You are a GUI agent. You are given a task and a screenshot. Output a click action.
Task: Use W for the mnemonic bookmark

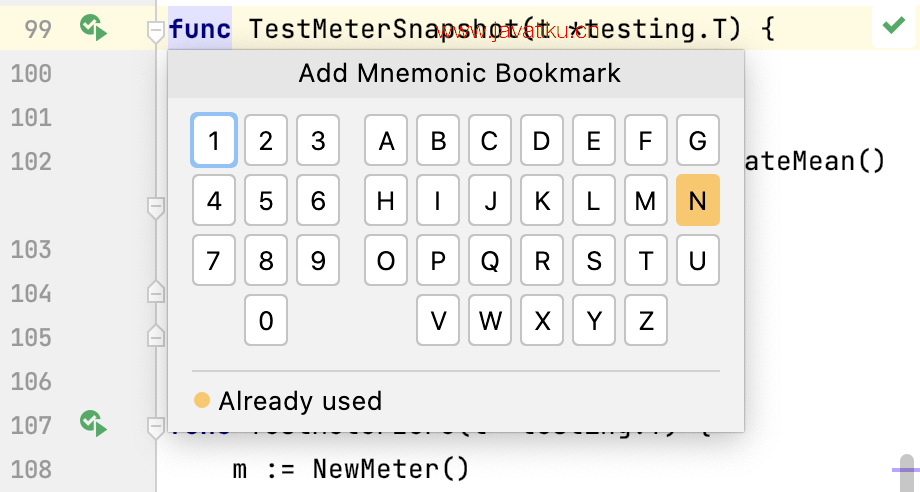490,320
